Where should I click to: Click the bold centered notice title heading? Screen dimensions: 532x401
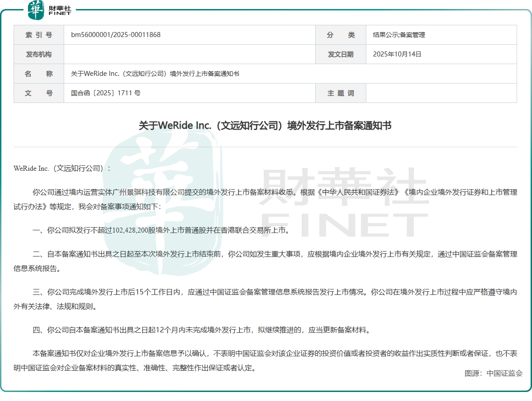pos(265,126)
